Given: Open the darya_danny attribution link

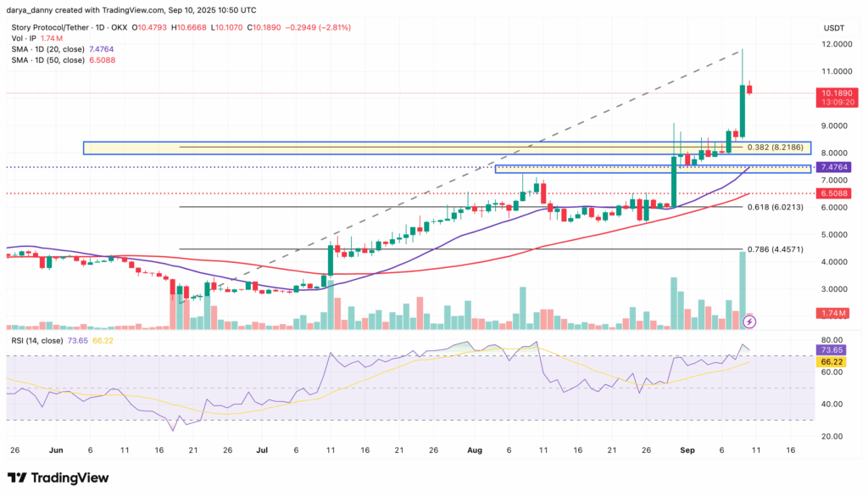Looking at the screenshot, I should coord(30,10).
